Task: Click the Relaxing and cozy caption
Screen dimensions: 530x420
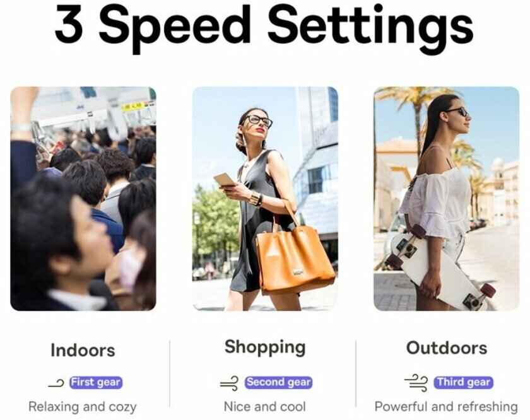Action: pos(83,407)
